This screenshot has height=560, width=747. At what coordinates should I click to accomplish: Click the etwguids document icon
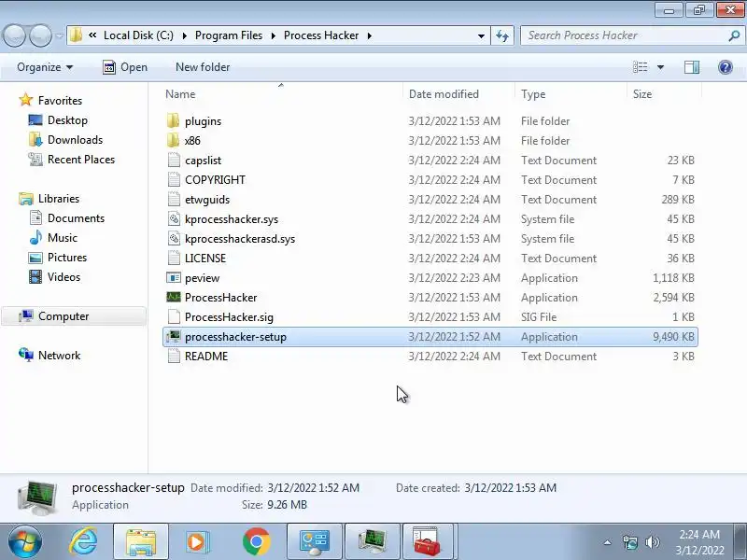174,199
